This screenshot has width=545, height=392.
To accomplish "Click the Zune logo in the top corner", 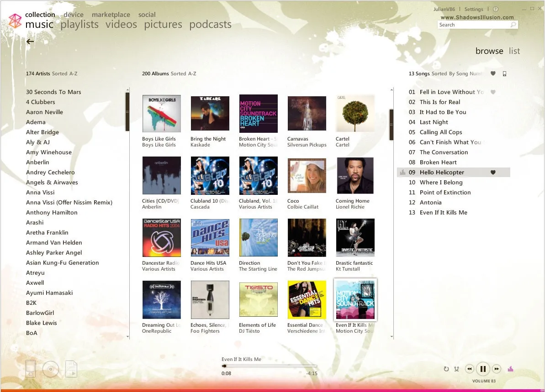I will (15, 20).
